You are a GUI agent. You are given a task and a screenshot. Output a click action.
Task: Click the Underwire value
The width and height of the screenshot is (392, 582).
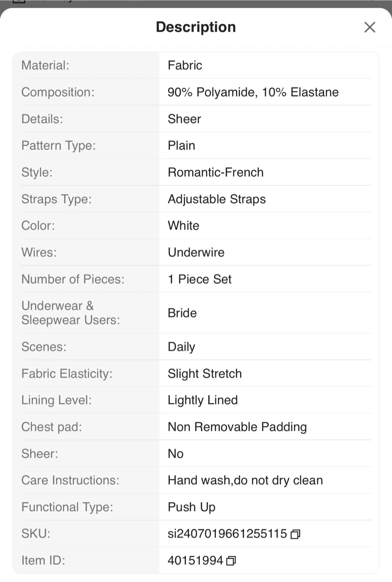[x=196, y=253]
